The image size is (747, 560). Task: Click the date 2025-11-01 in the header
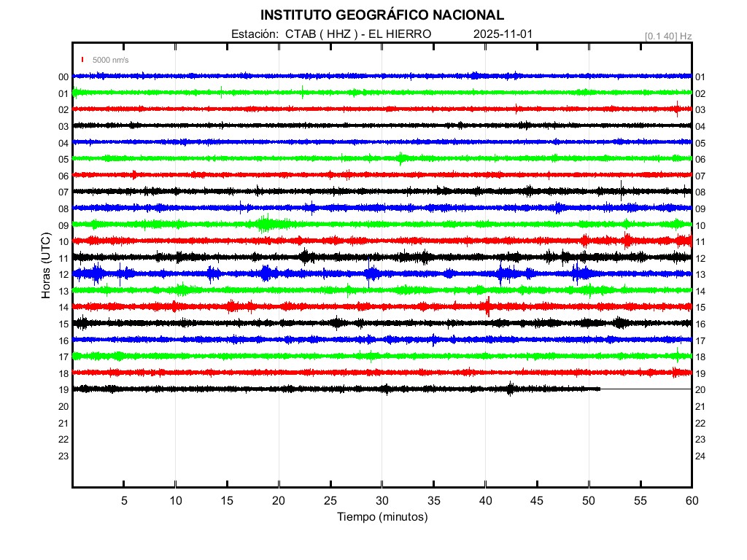point(503,34)
